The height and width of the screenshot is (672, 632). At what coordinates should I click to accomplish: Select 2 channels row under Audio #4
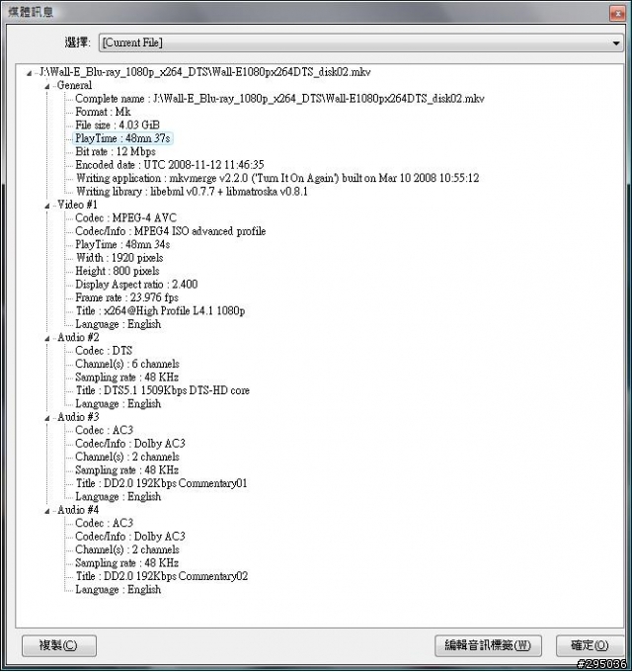click(127, 550)
